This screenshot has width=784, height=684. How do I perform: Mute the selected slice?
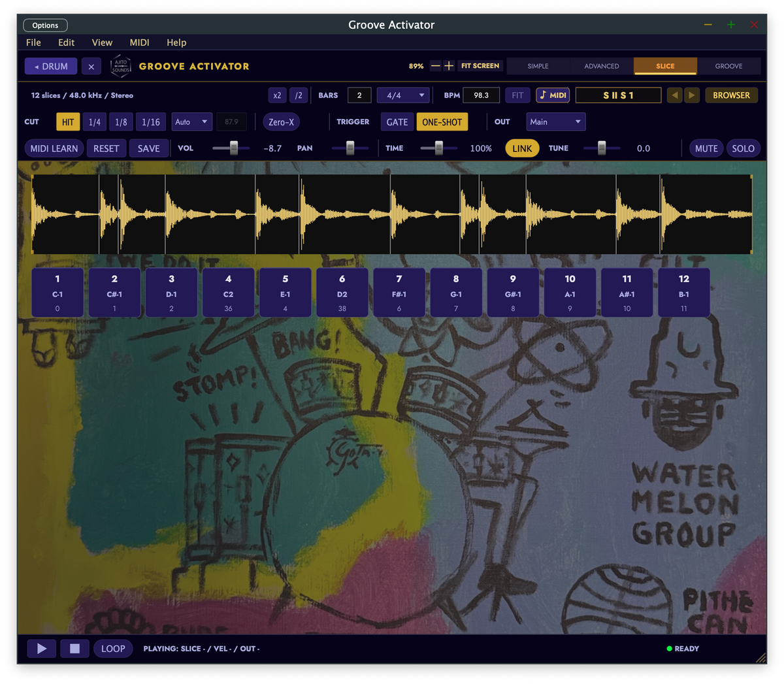pyautogui.click(x=706, y=148)
